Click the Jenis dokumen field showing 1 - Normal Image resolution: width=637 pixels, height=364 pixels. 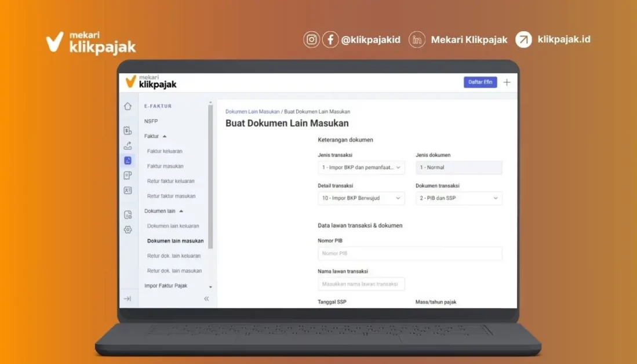click(x=458, y=168)
